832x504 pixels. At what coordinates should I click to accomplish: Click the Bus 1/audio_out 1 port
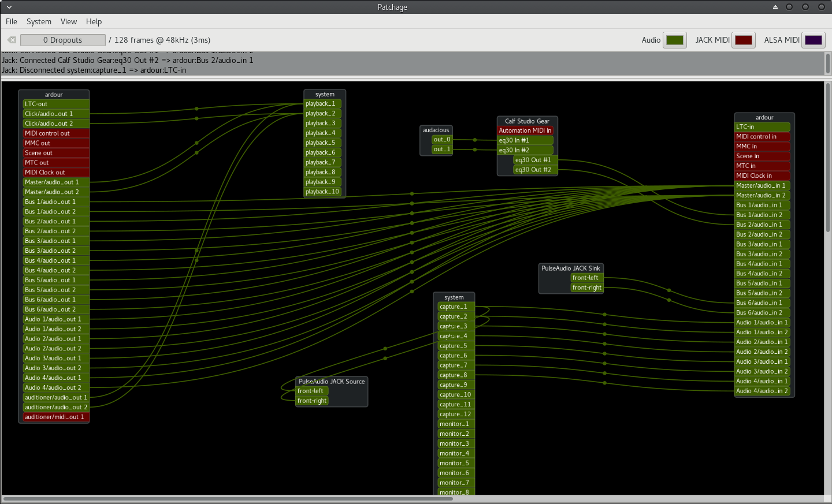tap(56, 202)
